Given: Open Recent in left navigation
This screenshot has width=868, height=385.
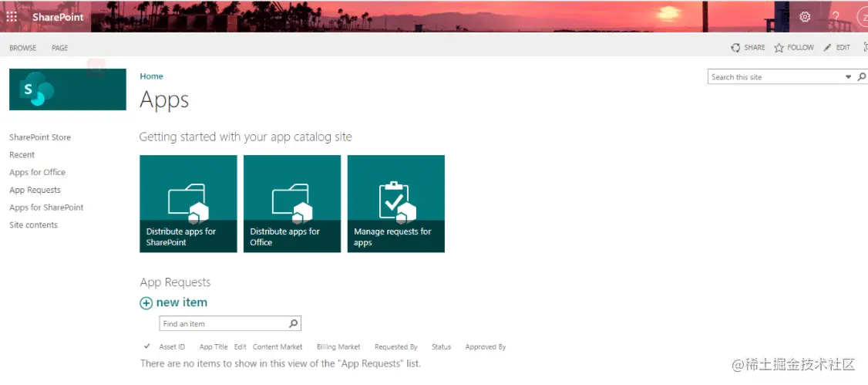Looking at the screenshot, I should coord(22,155).
